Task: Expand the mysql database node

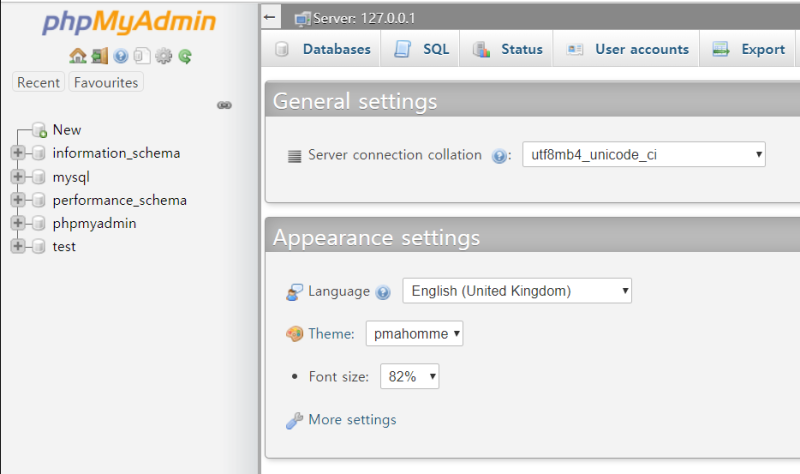Action: click(x=18, y=177)
